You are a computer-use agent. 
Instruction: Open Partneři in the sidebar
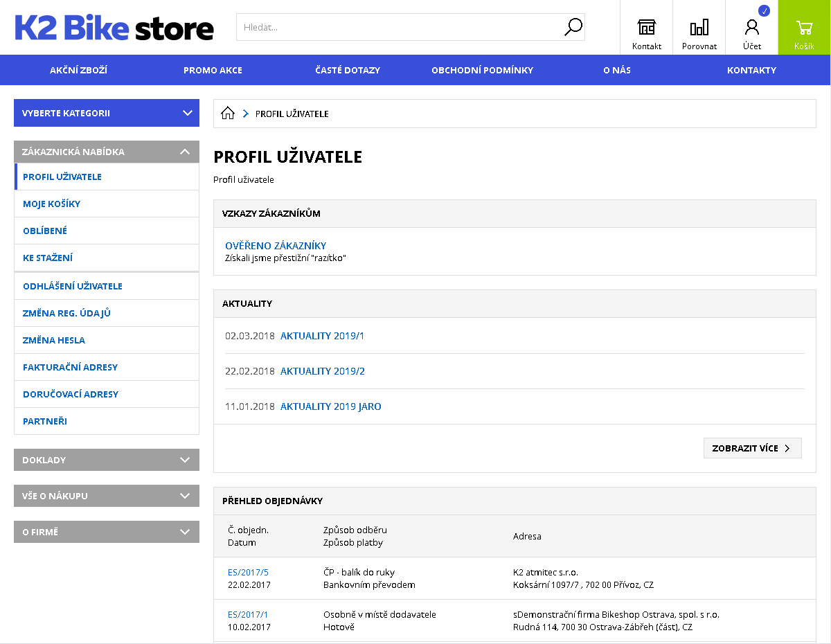tap(107, 421)
